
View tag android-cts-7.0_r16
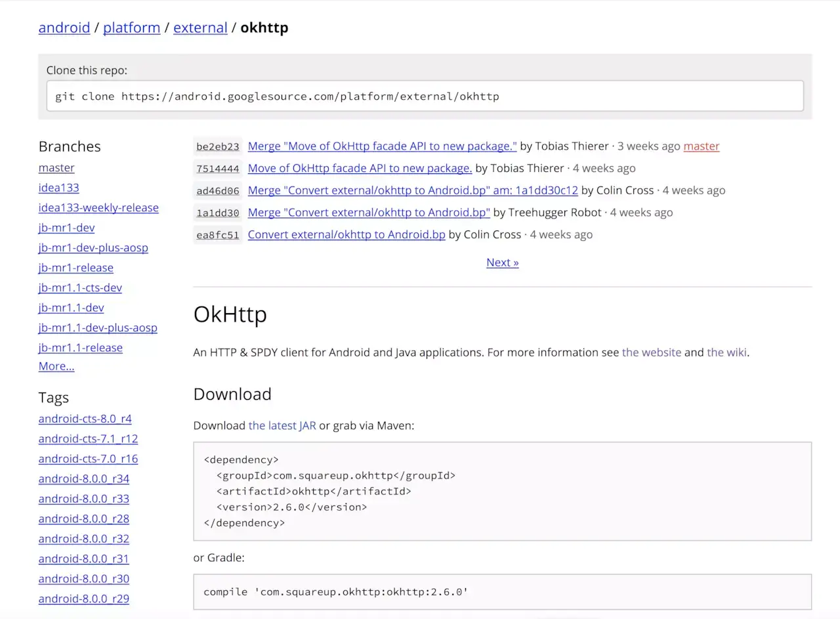tap(88, 459)
